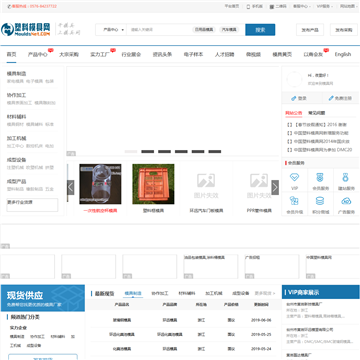Click the MouldsNet.com site logo
The height and width of the screenshot is (360, 360).
[x=26, y=29]
